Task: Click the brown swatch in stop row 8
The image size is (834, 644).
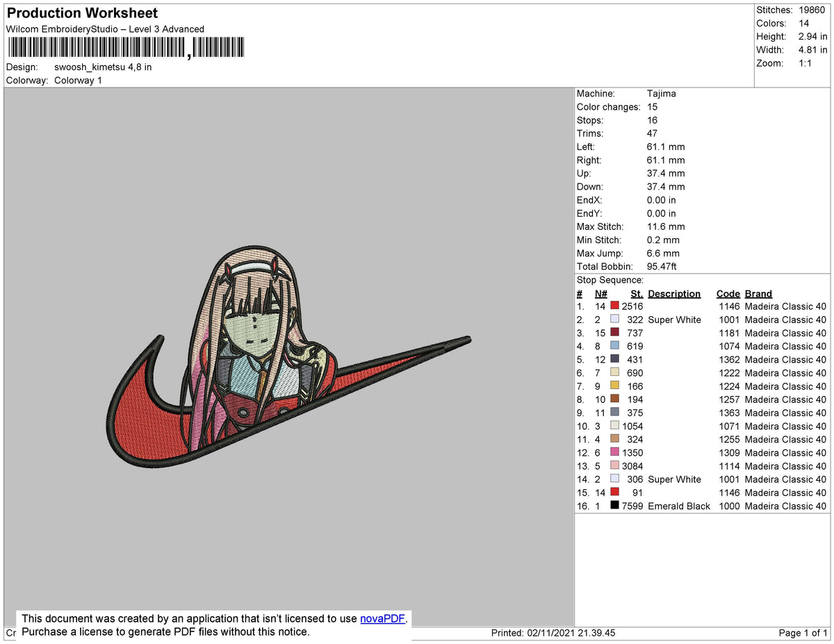Action: [614, 399]
